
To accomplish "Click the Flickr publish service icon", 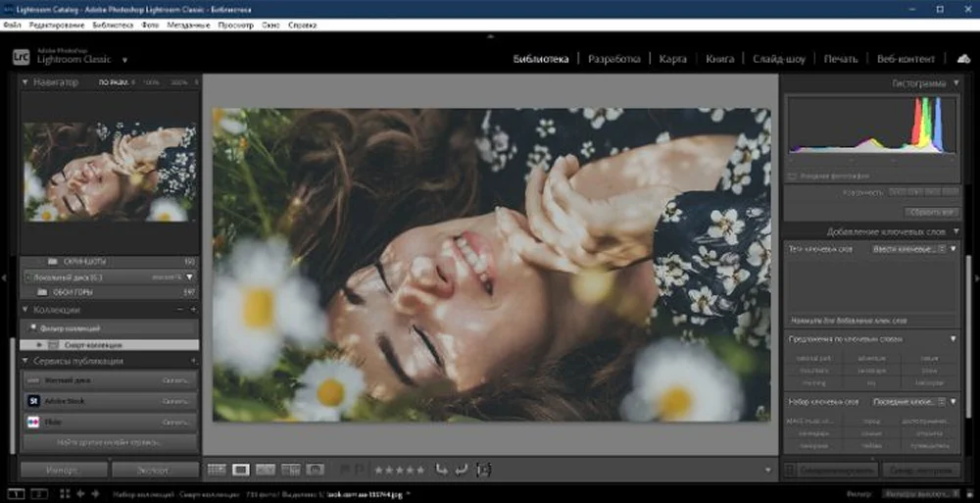I will point(32,422).
